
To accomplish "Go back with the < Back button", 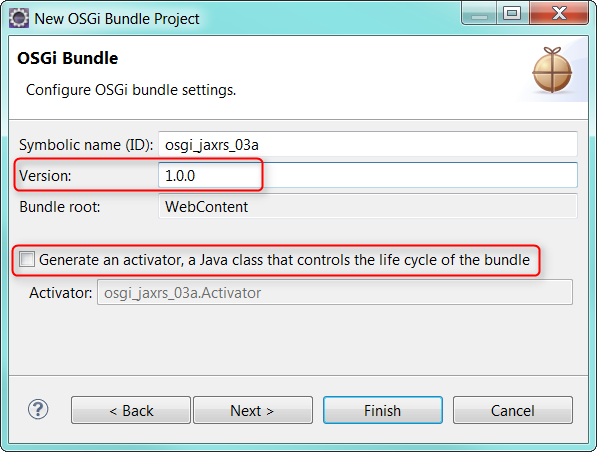I will pos(131,410).
